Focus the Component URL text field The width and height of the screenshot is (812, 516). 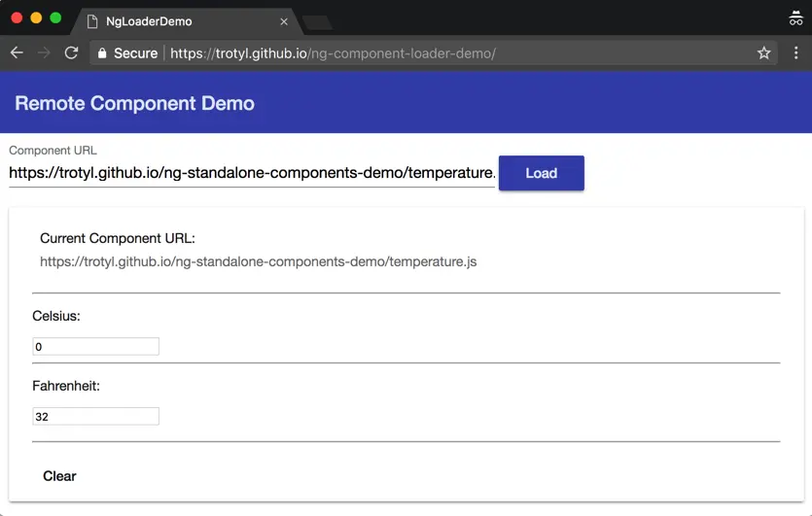(252, 173)
